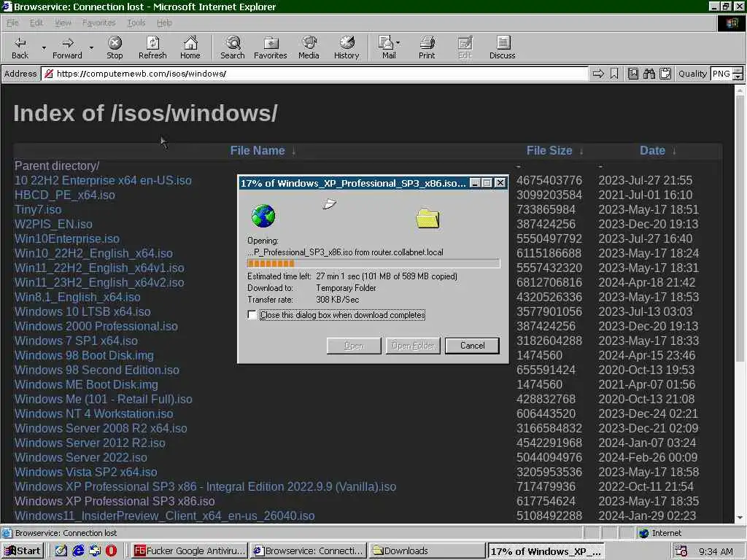Open the Favorites toolbar button
This screenshot has width=747, height=560.
(x=271, y=47)
